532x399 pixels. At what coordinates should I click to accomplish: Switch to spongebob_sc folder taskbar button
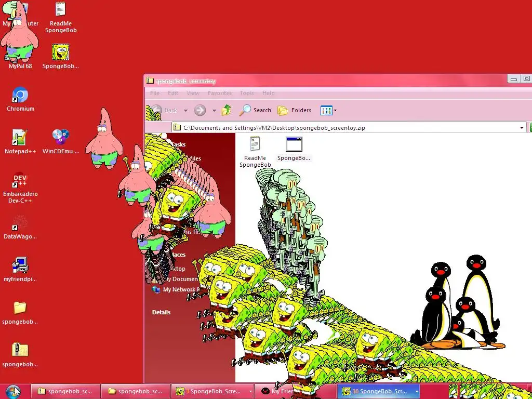coord(136,391)
